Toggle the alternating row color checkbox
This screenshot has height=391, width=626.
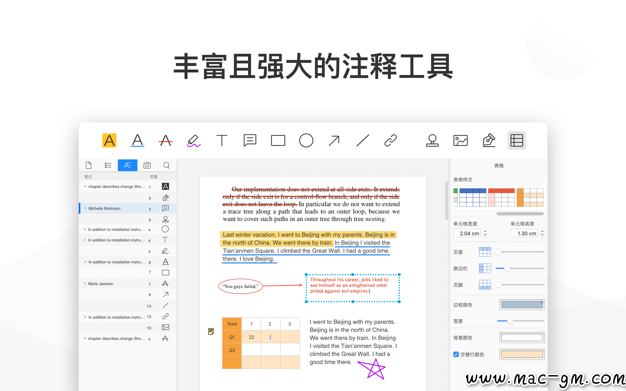[x=456, y=354]
